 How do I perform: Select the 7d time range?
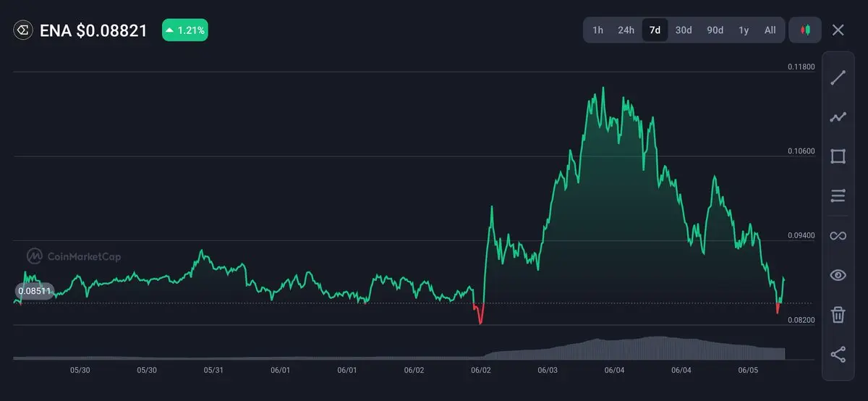pyautogui.click(x=655, y=30)
